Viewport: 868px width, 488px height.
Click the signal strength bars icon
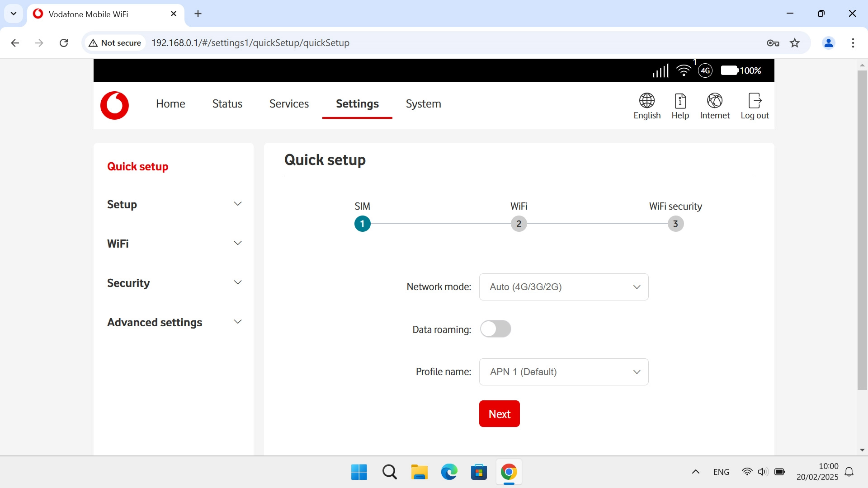[660, 70]
